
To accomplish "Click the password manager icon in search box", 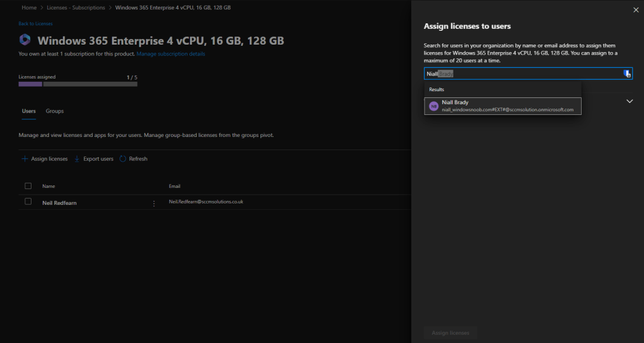I will [x=626, y=73].
